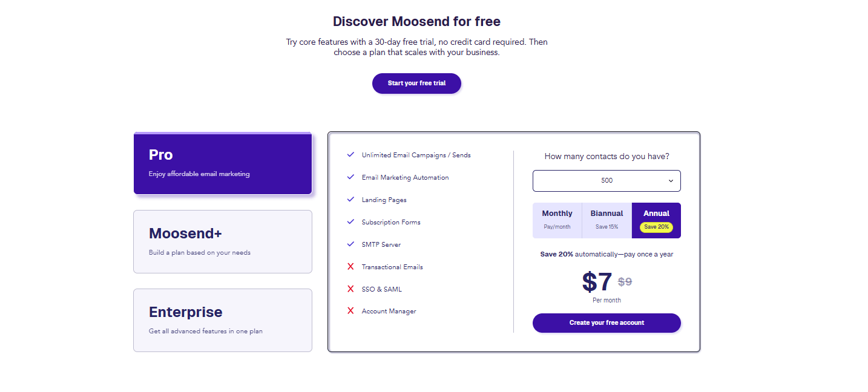Image resolution: width=868 pixels, height=392 pixels.
Task: Click the Start your free trial button
Action: tap(416, 83)
